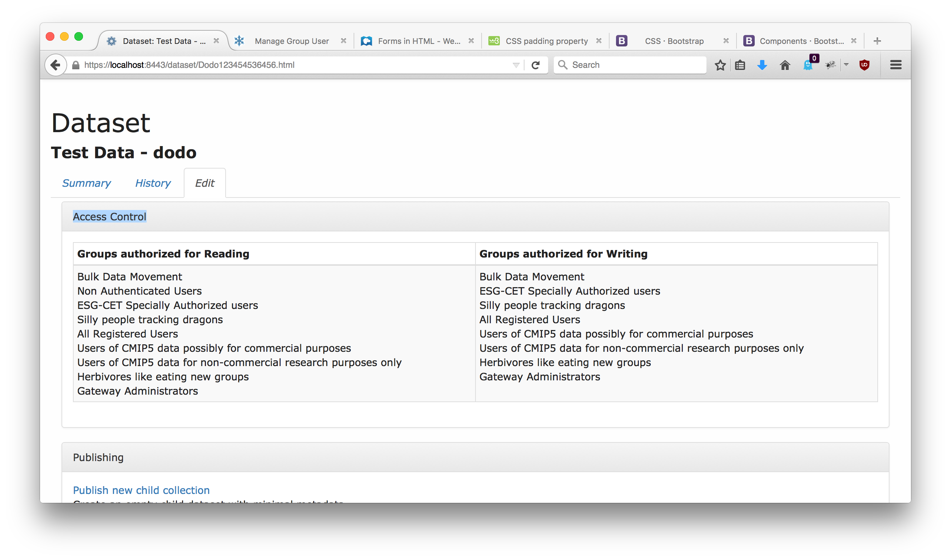Open the hamburger menu
951x560 pixels.
(896, 65)
